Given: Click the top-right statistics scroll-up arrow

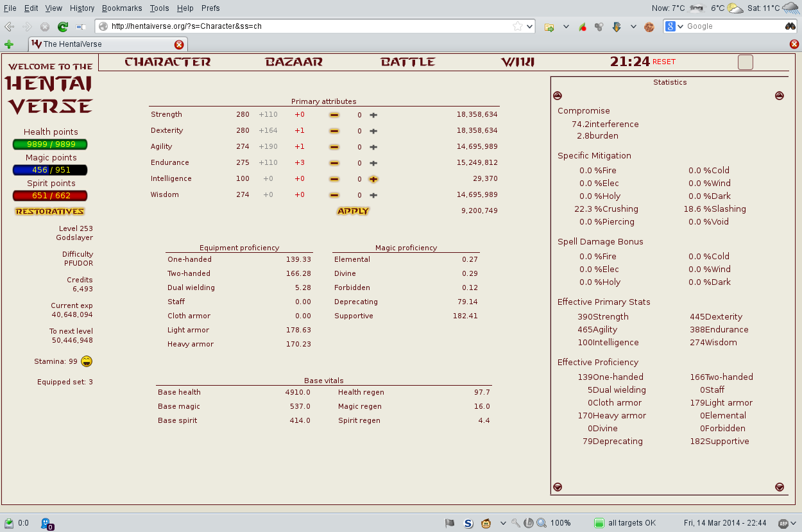Looking at the screenshot, I should click(780, 96).
